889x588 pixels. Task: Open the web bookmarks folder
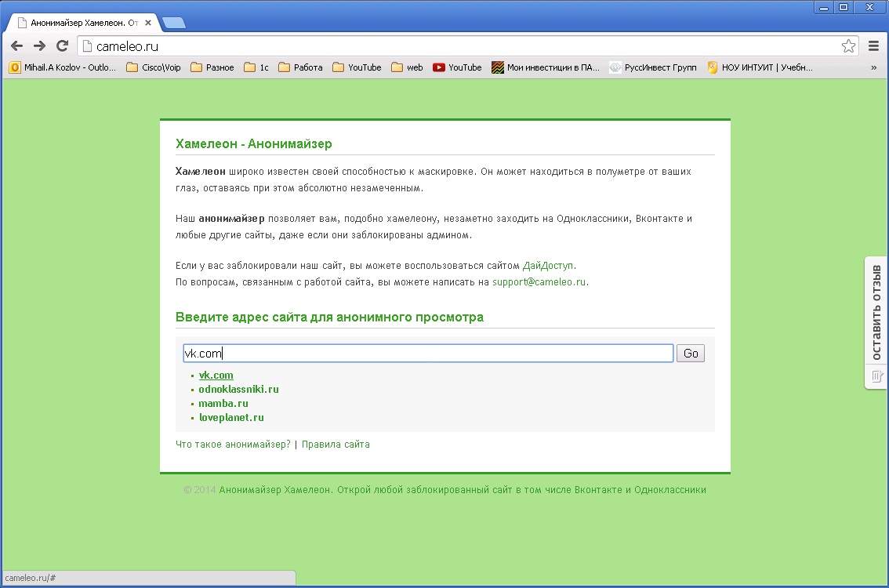408,67
